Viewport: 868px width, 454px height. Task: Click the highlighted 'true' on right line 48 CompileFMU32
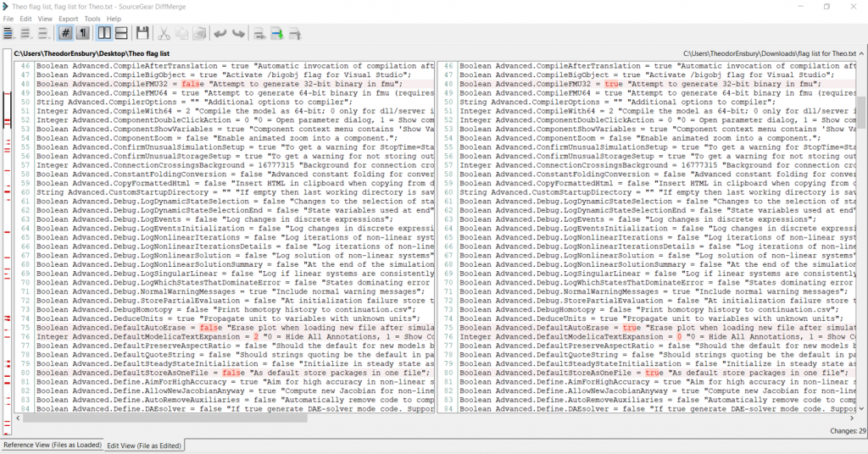pyautogui.click(x=614, y=84)
